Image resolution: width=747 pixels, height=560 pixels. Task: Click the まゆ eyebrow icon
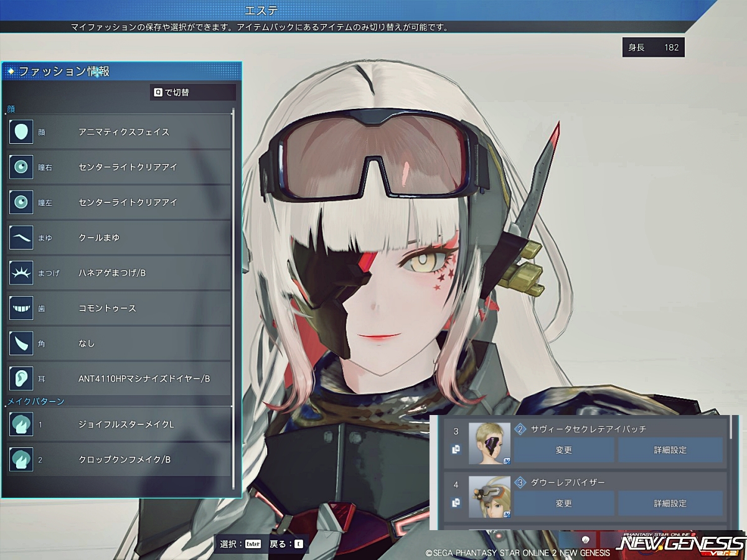point(21,237)
